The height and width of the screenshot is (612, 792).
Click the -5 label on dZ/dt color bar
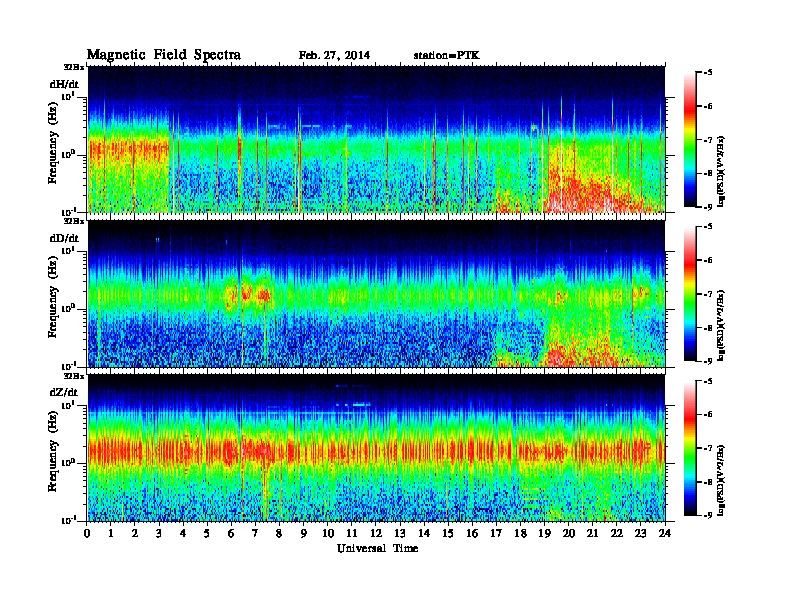point(708,381)
